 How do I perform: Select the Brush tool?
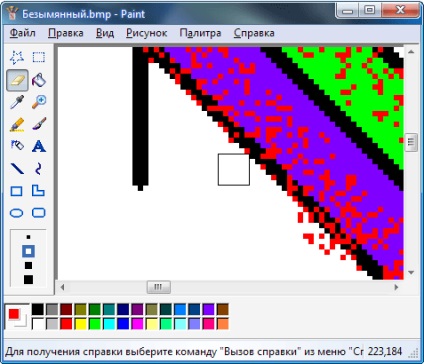39,124
